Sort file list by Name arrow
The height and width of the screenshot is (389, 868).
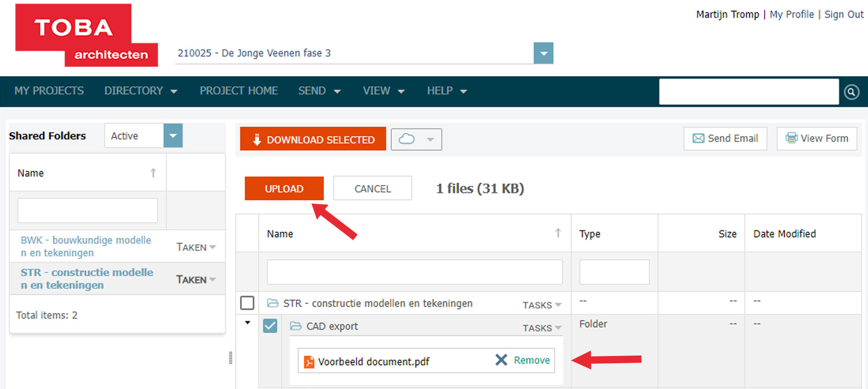click(x=558, y=233)
